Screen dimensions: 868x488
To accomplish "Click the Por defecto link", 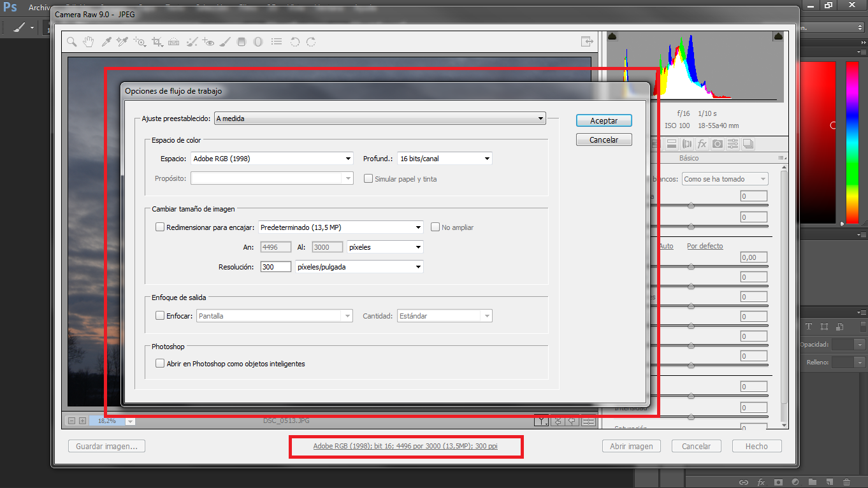I will (705, 246).
